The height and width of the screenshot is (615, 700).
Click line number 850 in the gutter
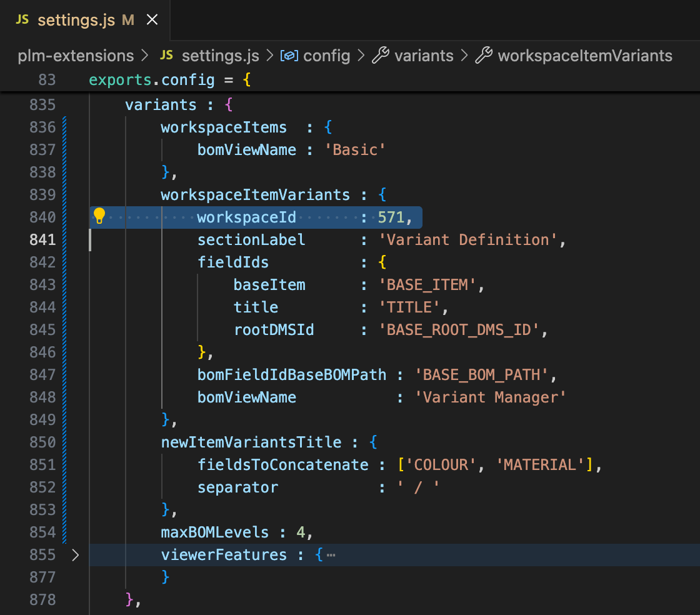[x=42, y=442]
